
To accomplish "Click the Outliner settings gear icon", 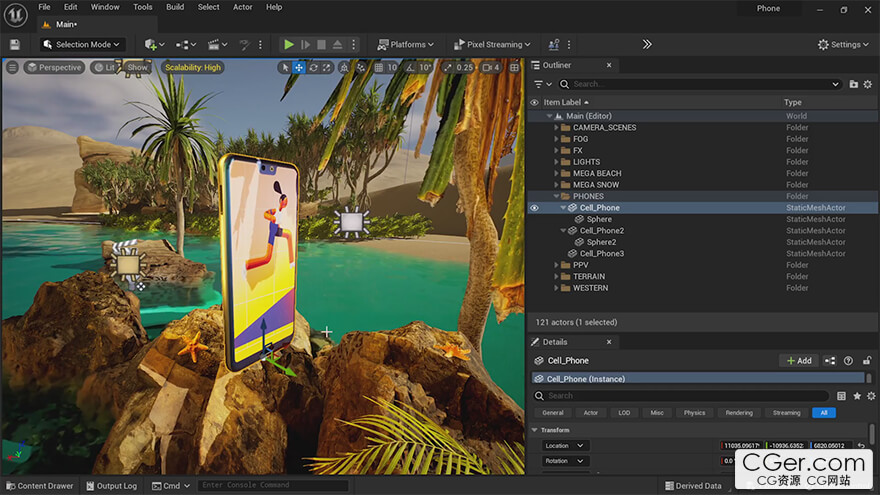I will (867, 85).
